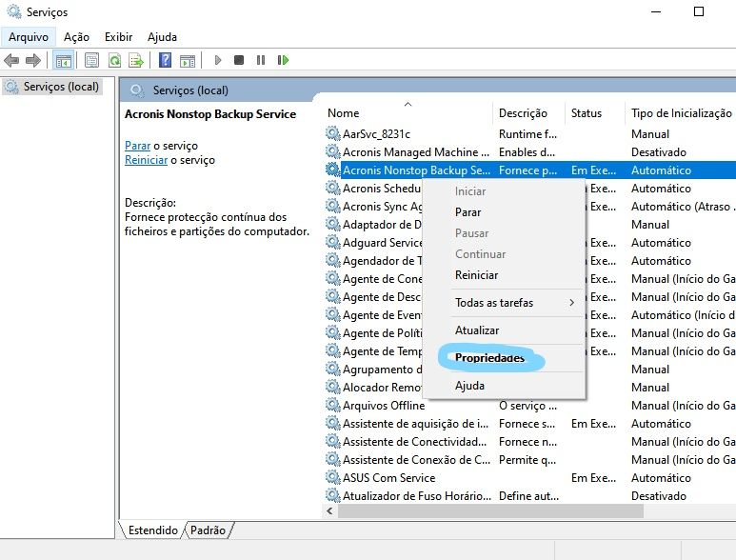Image resolution: width=736 pixels, height=560 pixels.
Task: Switch to the Estendido tab
Action: (x=153, y=530)
